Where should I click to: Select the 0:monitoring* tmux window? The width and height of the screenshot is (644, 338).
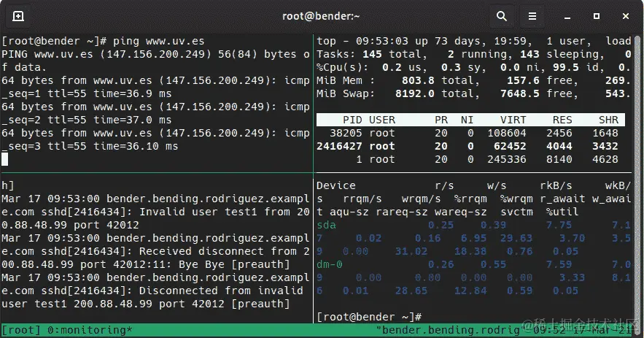coord(90,330)
